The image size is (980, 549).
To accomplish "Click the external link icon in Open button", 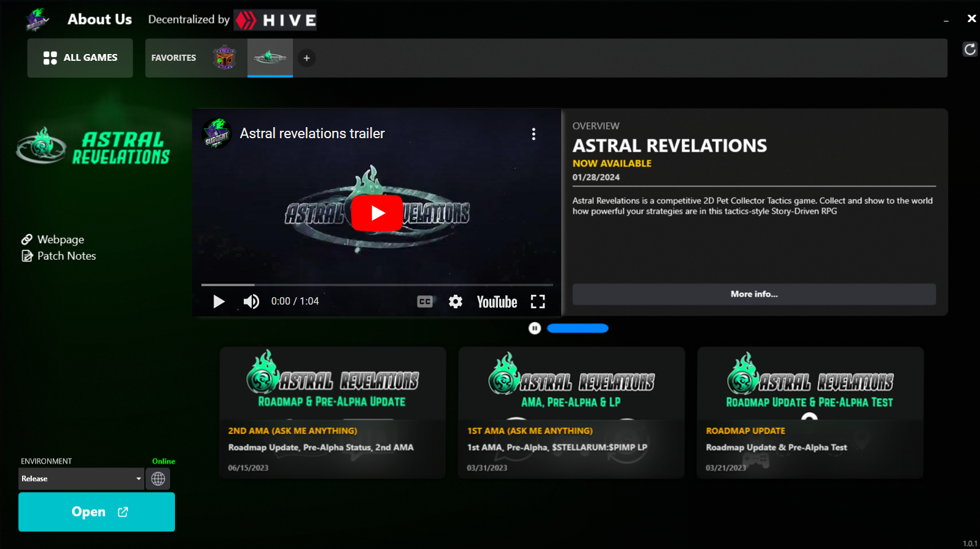I will 123,512.
